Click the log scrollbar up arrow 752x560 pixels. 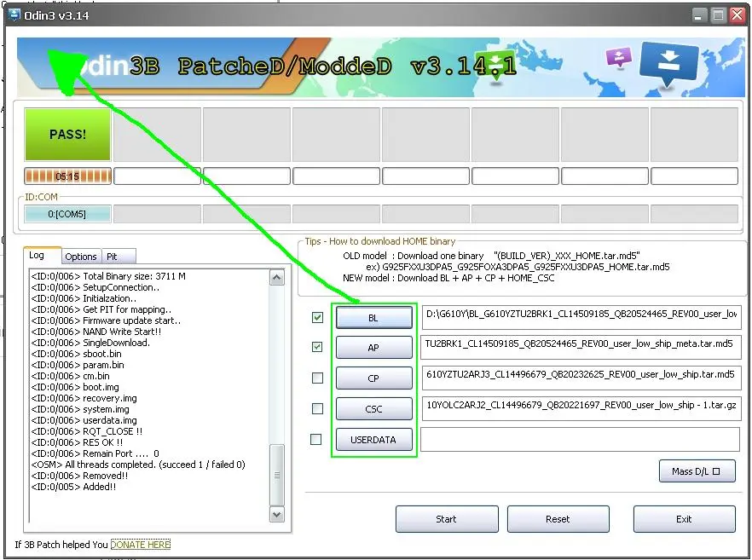[x=277, y=278]
